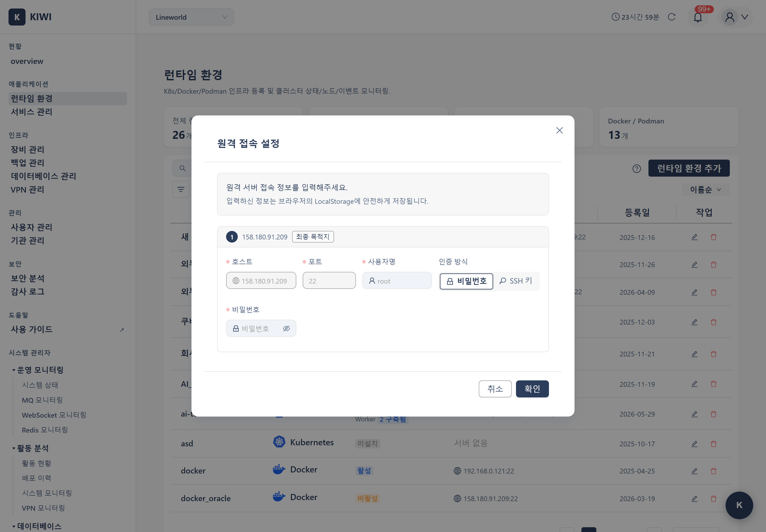The width and height of the screenshot is (766, 532).
Task: Click the 사용자명 root field
Action: pos(397,281)
